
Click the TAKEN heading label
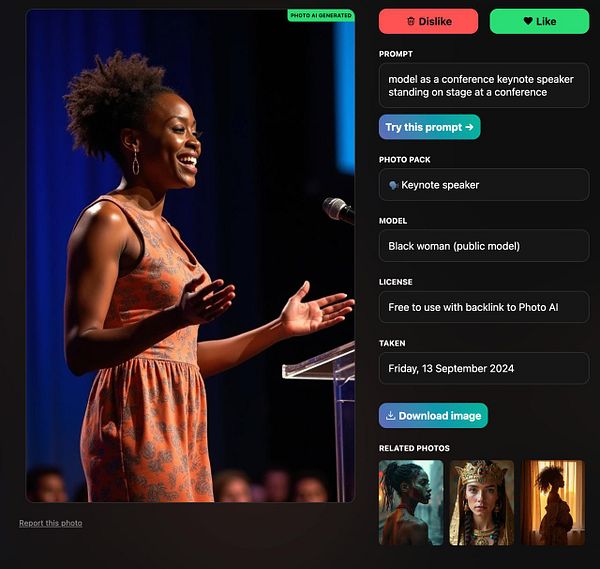coord(392,343)
